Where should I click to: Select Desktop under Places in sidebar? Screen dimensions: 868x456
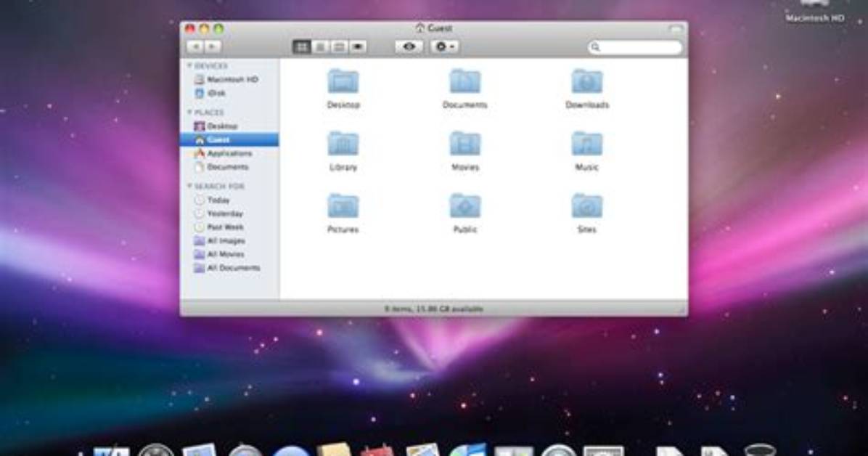pos(229,126)
